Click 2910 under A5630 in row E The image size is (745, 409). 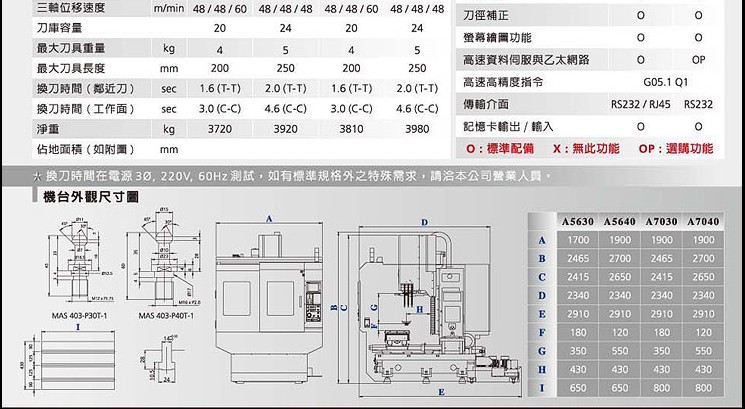point(578,314)
